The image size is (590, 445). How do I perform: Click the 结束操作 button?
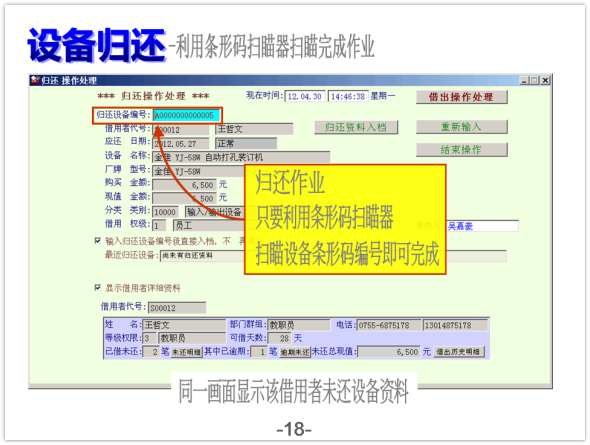[x=462, y=150]
